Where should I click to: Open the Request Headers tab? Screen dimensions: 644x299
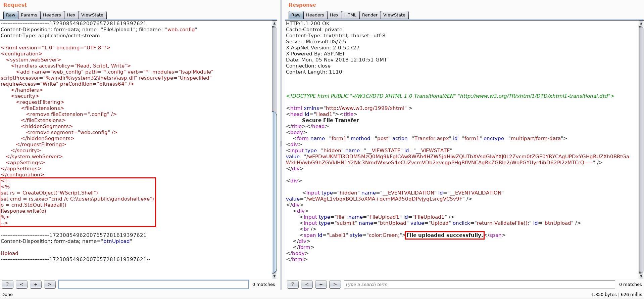click(52, 15)
